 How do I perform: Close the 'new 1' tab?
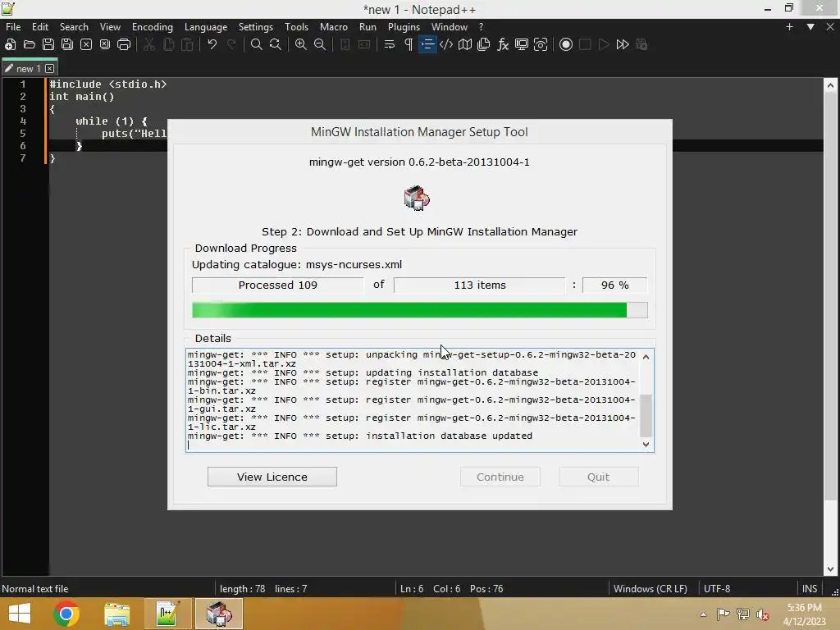50,69
